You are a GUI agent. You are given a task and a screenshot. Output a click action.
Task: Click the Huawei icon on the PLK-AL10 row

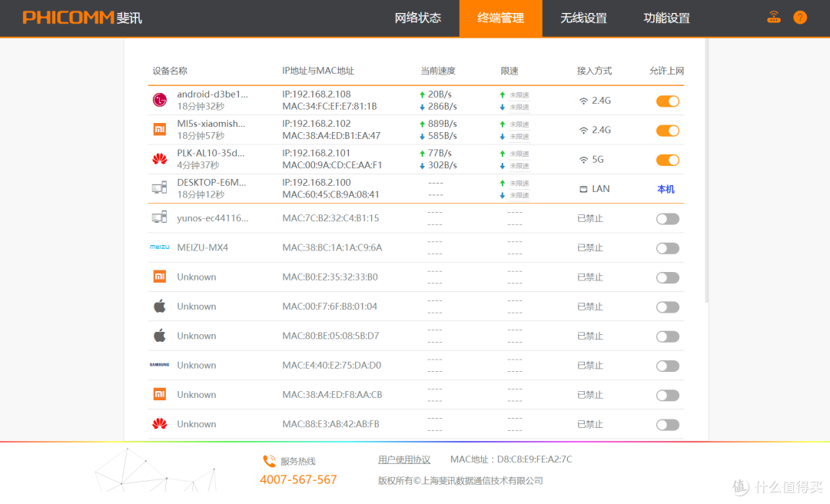coord(160,160)
